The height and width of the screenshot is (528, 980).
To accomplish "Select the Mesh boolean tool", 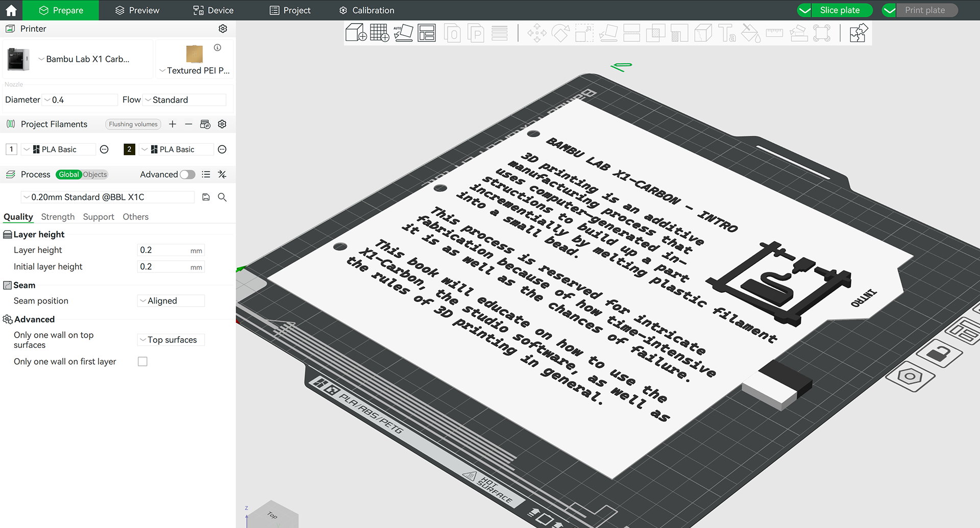I will click(655, 34).
